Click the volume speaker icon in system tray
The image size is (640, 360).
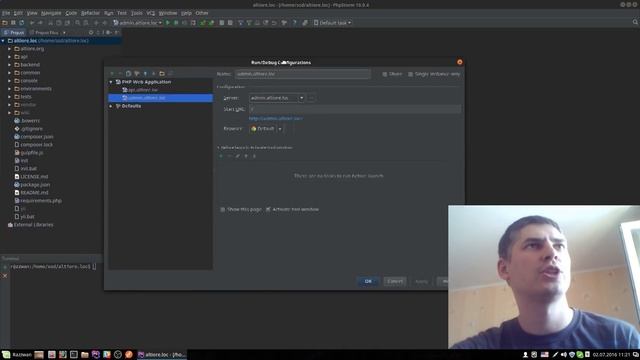pyautogui.click(x=564, y=354)
